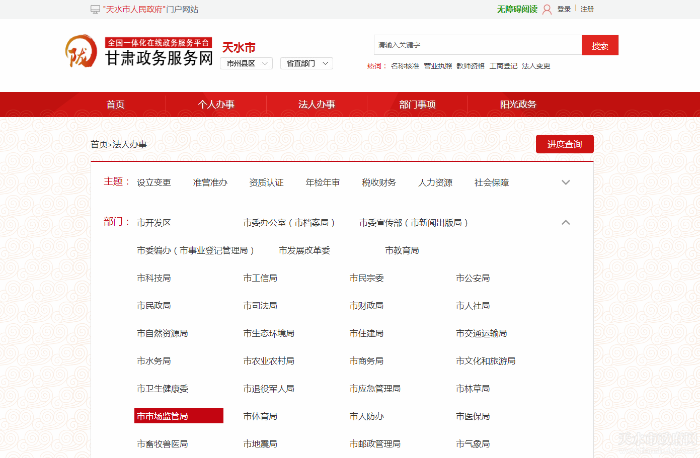Select the 设立变更 theme filter
The width and height of the screenshot is (700, 458).
(x=154, y=182)
